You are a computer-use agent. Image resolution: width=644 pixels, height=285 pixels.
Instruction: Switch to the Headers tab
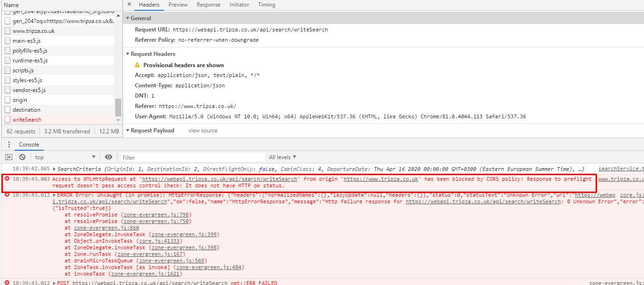[x=149, y=5]
